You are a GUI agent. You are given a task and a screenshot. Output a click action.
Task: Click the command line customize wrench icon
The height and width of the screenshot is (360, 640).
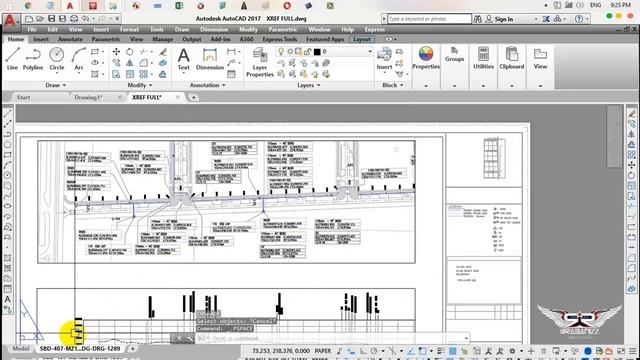(189, 338)
